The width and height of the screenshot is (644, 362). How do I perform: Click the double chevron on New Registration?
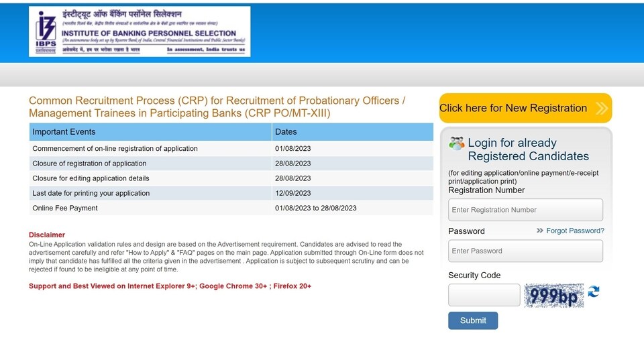(602, 109)
